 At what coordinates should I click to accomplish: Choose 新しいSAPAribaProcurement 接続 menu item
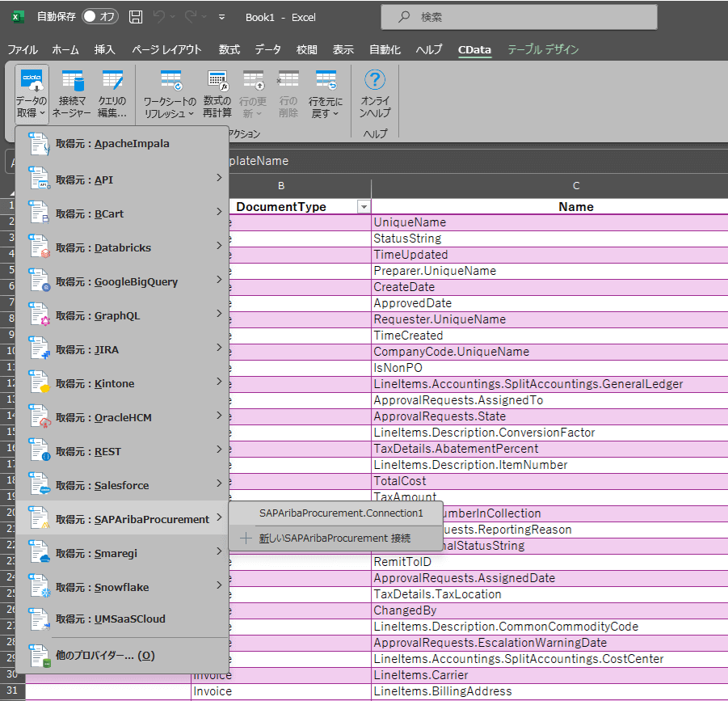pos(336,538)
